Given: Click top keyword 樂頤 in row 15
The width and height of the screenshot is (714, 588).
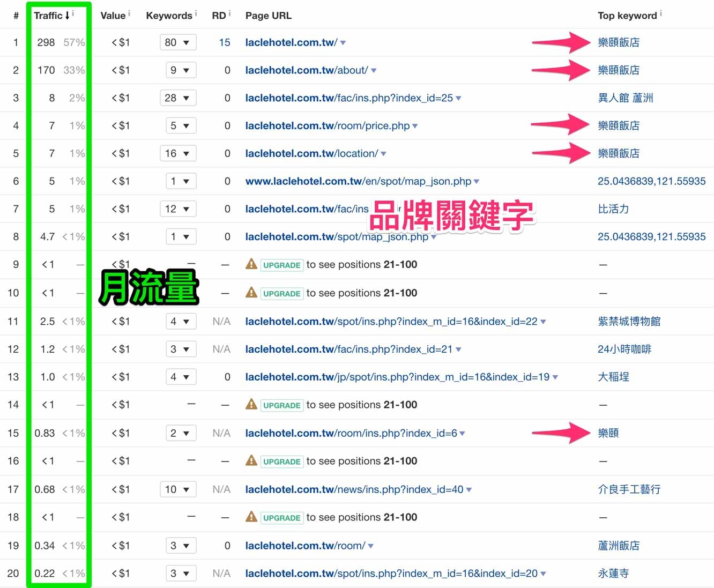Looking at the screenshot, I should pos(608,433).
